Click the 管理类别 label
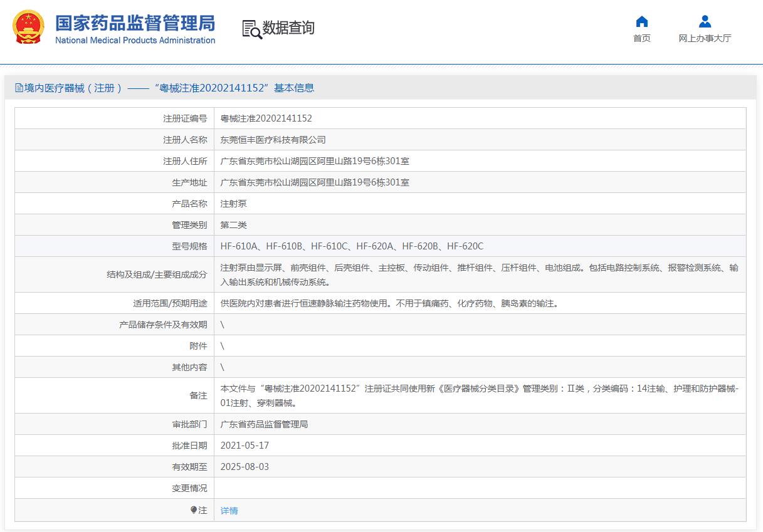The image size is (763, 532). [189, 225]
